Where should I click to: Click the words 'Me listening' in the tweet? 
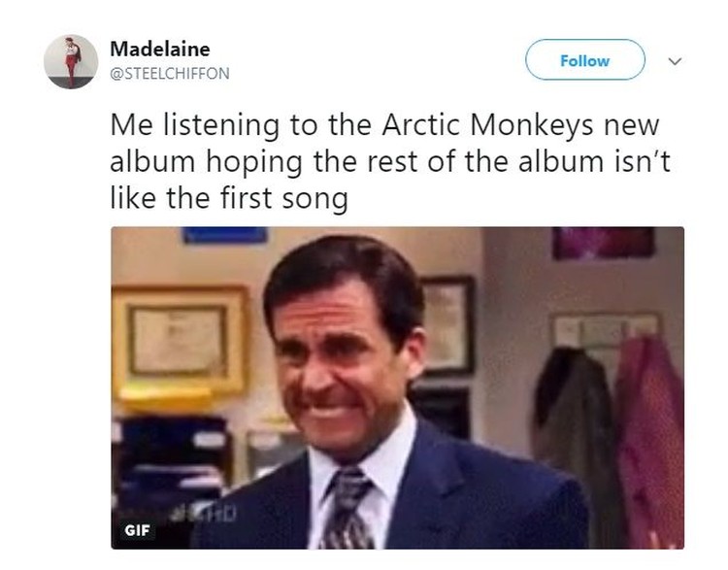coord(195,125)
